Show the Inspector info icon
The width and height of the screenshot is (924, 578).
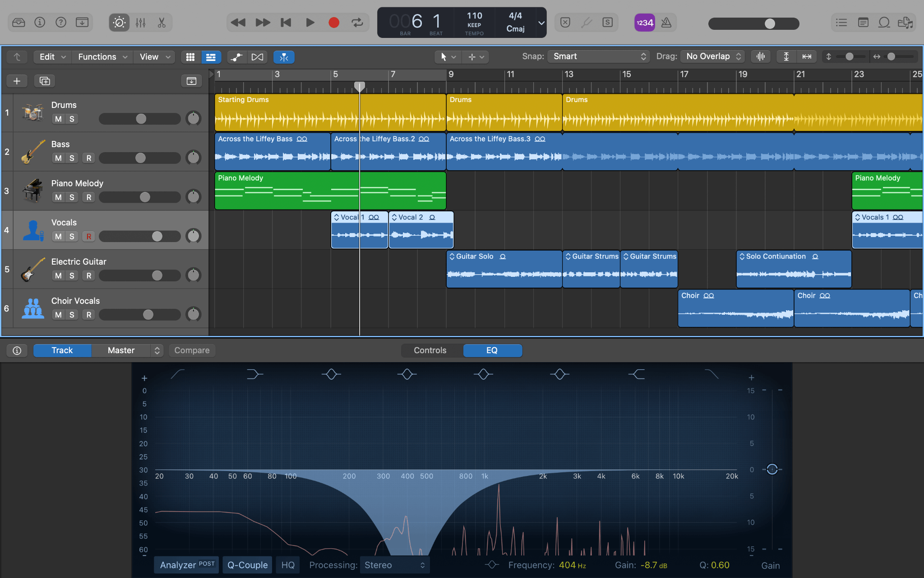point(40,22)
